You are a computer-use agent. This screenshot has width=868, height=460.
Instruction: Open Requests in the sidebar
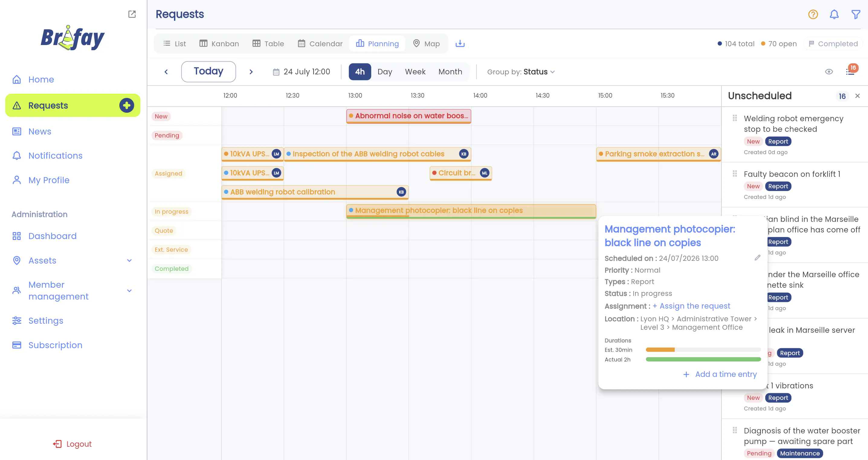click(73, 105)
